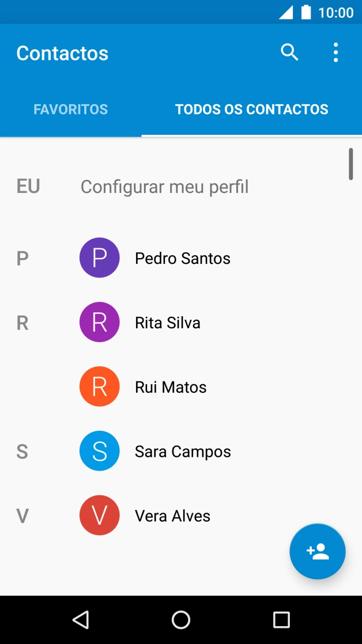
Task: Open Configurar meu perfil
Action: pyautogui.click(x=164, y=186)
